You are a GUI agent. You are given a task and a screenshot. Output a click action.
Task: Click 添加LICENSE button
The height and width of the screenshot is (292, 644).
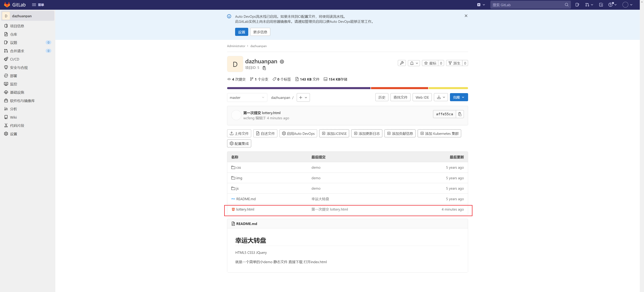(334, 133)
